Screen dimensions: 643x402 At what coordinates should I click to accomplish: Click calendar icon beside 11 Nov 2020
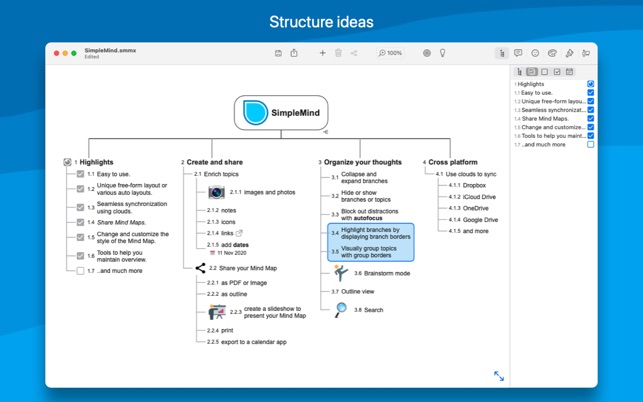[x=212, y=253]
